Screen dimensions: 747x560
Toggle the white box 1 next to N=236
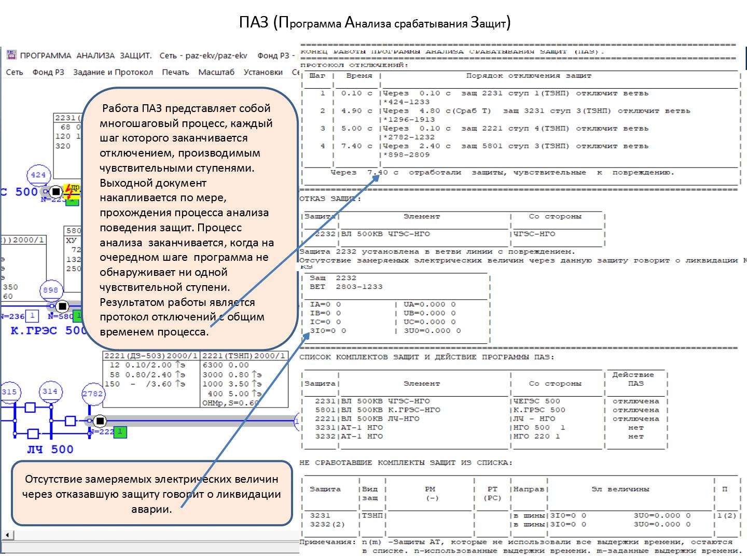pos(32,316)
